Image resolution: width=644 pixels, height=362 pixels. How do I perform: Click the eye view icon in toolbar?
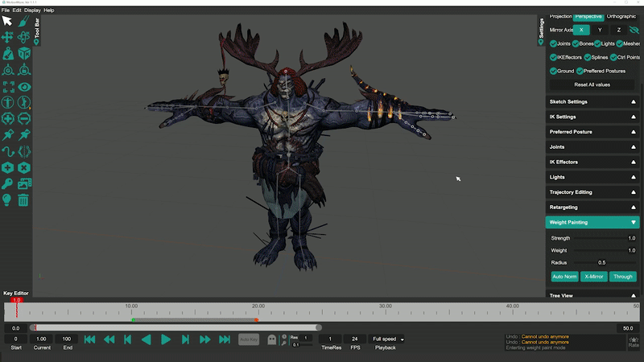click(x=24, y=87)
